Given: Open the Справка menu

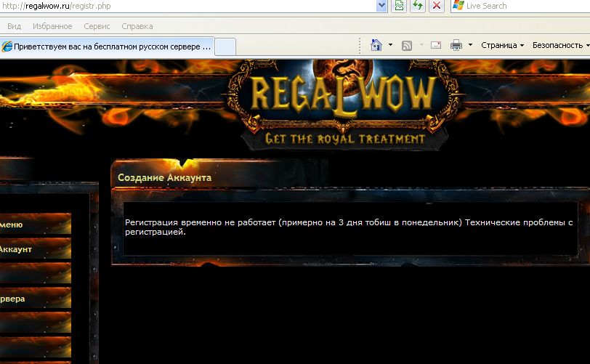Looking at the screenshot, I should click(137, 26).
